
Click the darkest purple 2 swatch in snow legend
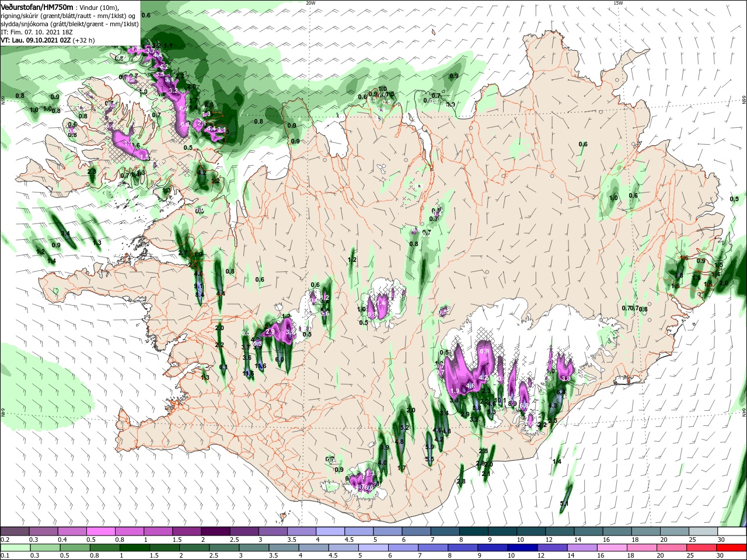215,531
